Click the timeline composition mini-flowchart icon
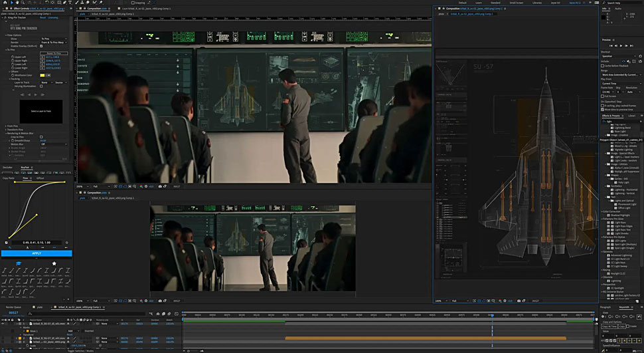644x353 pixels. pyautogui.click(x=151, y=314)
